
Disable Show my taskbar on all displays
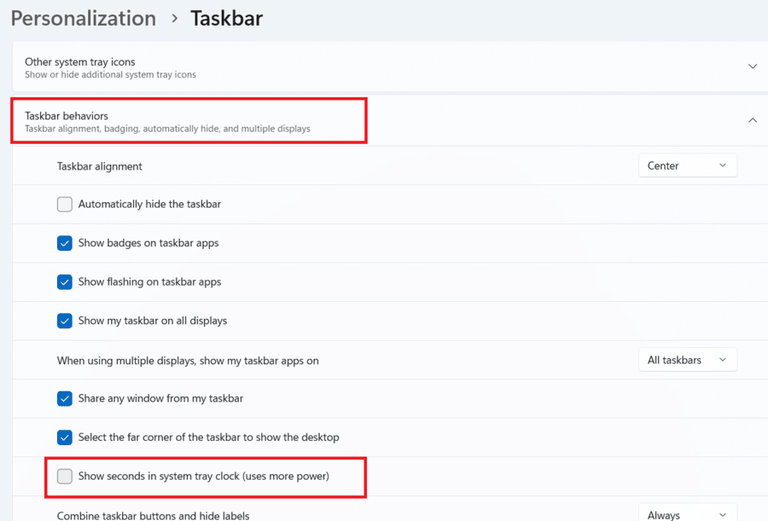pyautogui.click(x=65, y=321)
